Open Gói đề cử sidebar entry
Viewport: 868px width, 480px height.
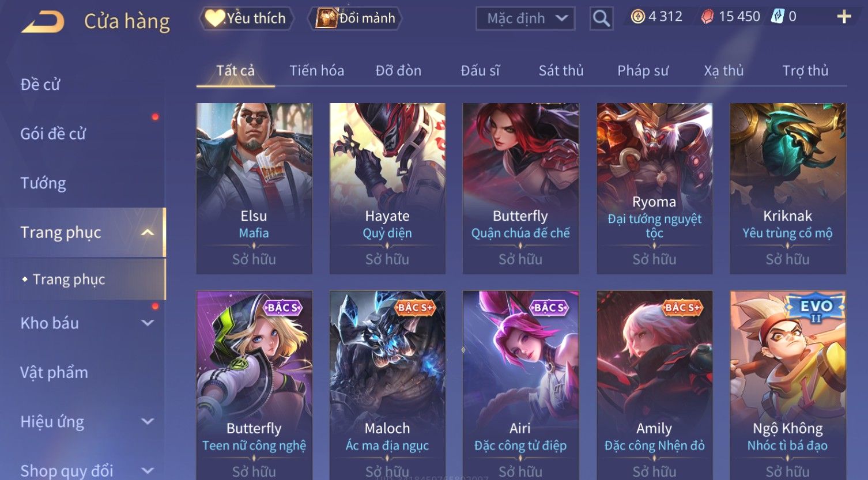53,134
